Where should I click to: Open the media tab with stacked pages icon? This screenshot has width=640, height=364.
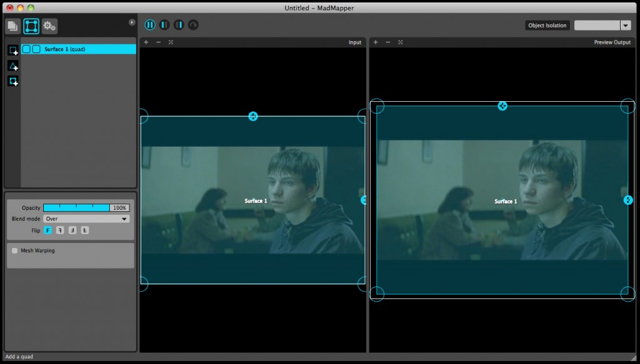(x=12, y=26)
